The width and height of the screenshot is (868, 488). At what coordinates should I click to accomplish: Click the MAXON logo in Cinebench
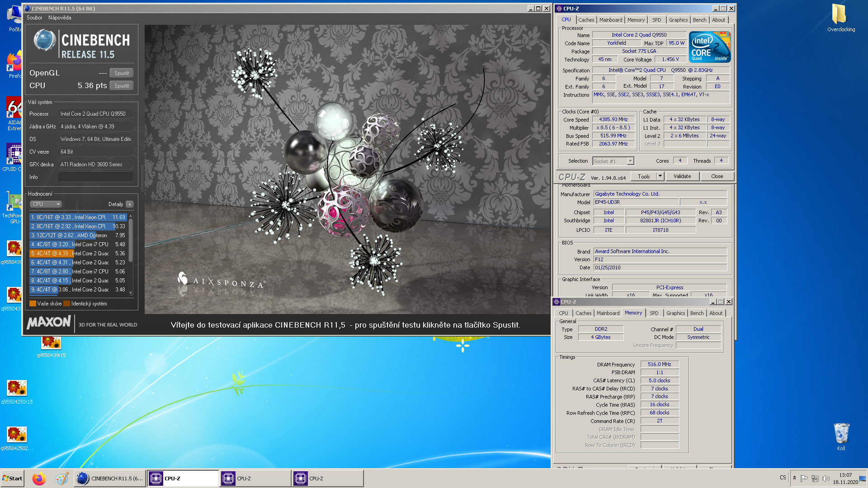(48, 323)
